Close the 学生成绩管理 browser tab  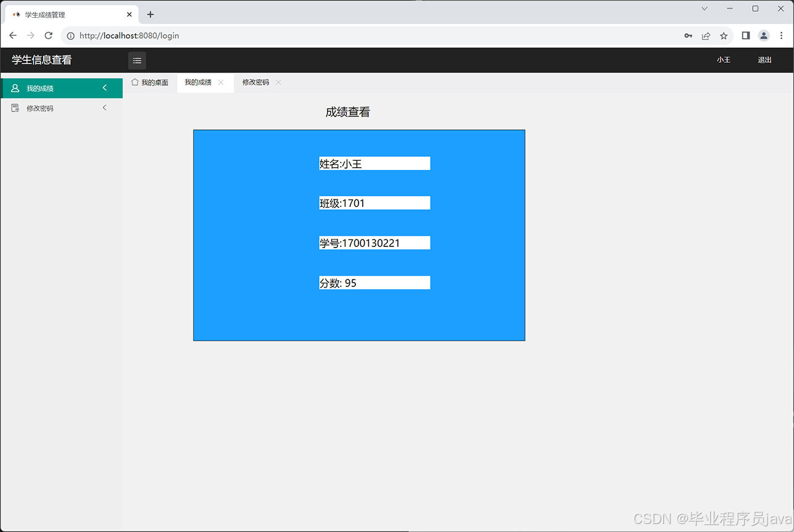129,14
